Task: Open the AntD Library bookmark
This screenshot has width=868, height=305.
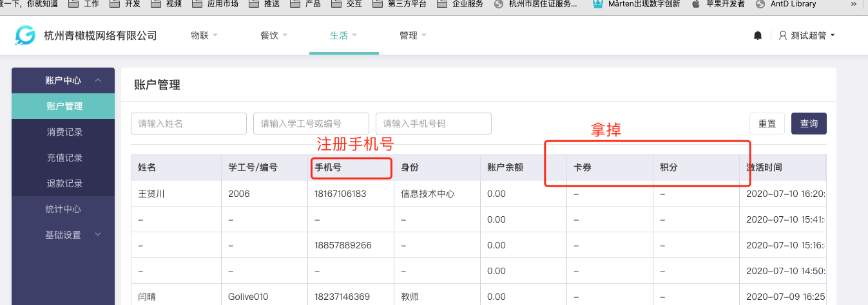Action: 786,4
